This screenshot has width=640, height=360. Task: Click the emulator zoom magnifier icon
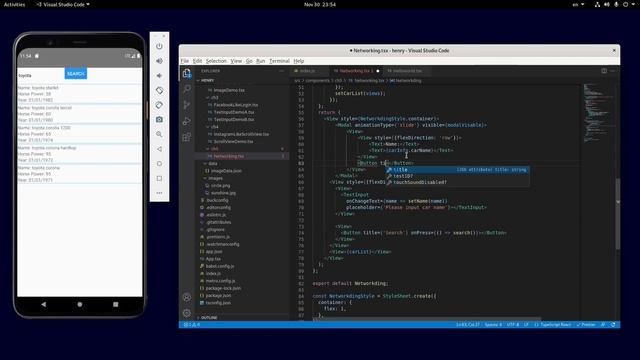159,134
